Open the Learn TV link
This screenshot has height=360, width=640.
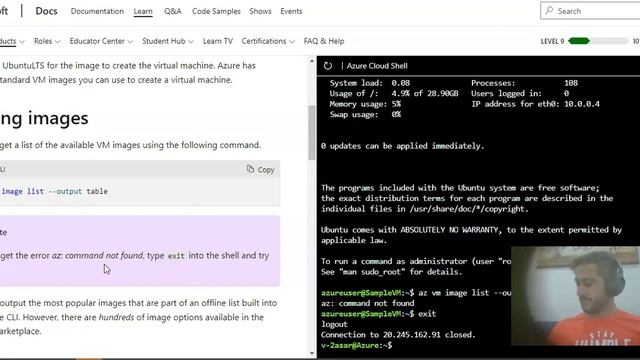tap(218, 41)
